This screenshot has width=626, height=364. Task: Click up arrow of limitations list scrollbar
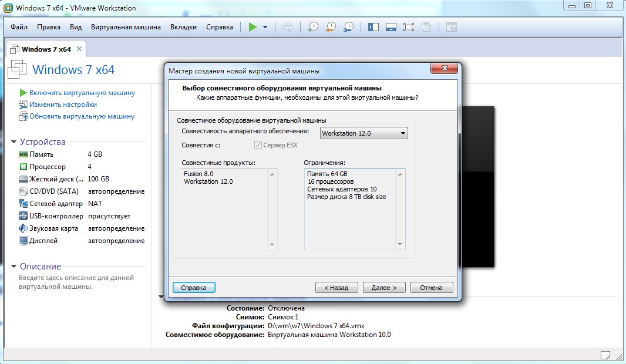point(400,174)
